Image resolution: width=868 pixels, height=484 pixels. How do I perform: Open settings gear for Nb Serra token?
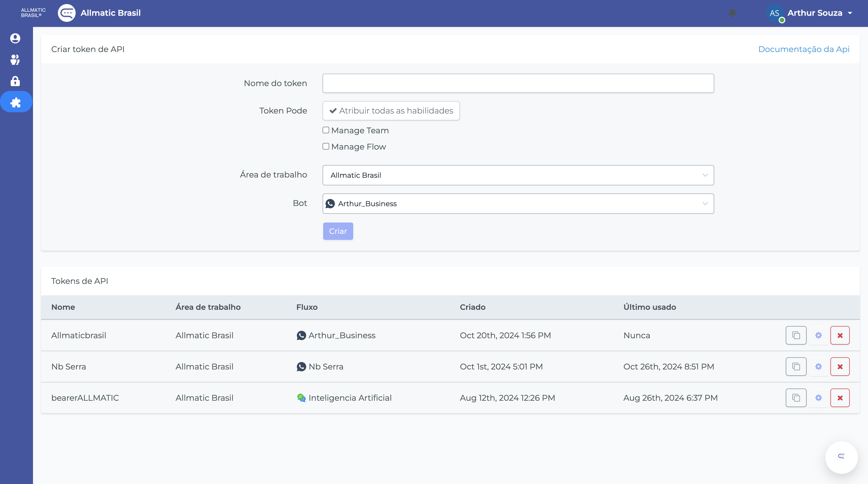point(818,367)
